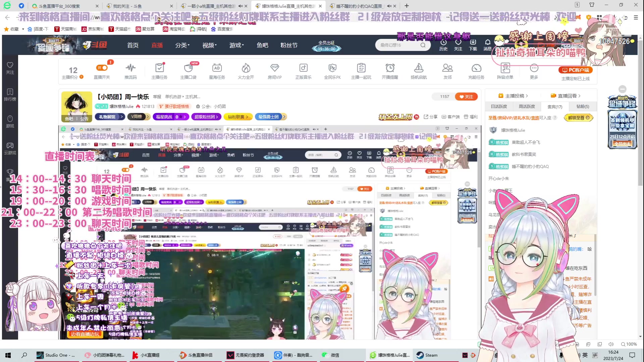Open the 福利 gift link
This screenshot has width=644, height=362.
[471, 117]
